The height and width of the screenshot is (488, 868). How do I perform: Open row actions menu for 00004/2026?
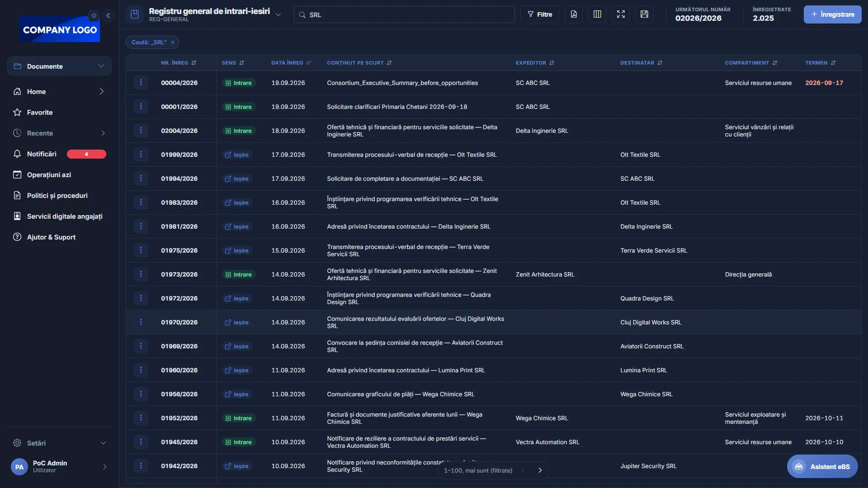pos(141,83)
